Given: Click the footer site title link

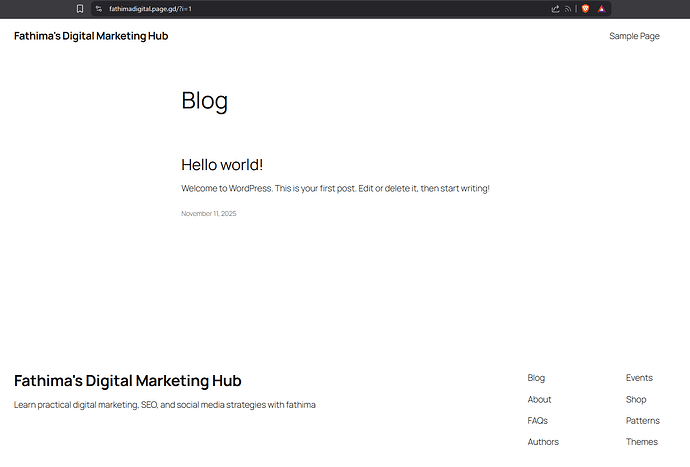Looking at the screenshot, I should (x=127, y=381).
